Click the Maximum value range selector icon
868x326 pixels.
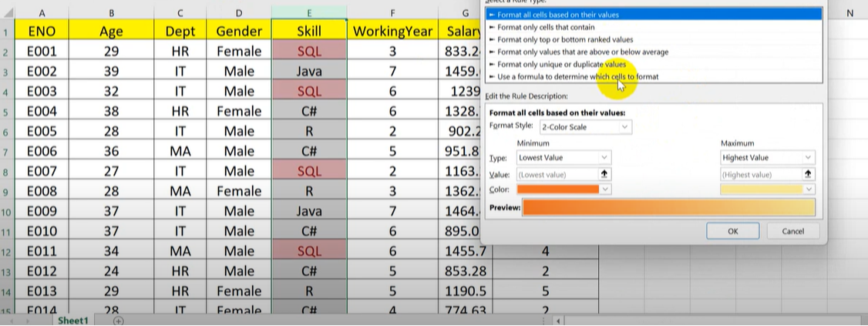tap(808, 175)
